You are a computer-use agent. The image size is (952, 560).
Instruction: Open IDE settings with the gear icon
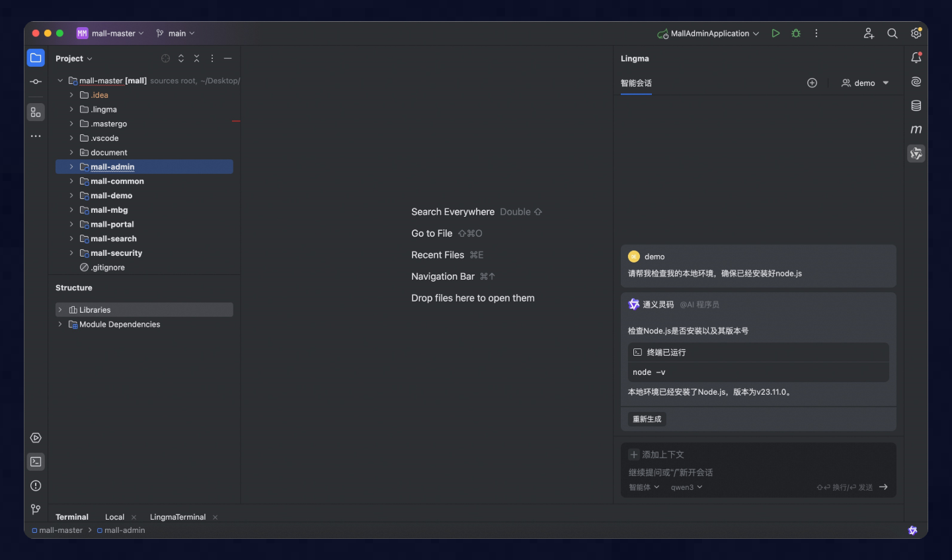coord(917,33)
